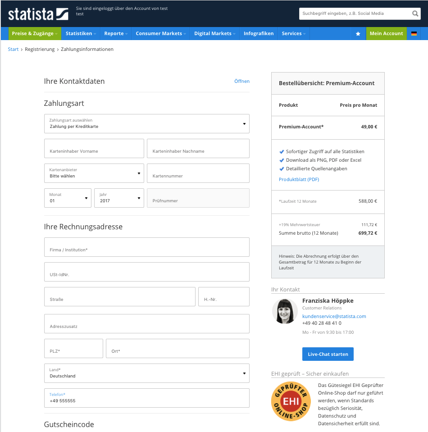Click the kundenservice@statista.com email link

click(x=334, y=316)
